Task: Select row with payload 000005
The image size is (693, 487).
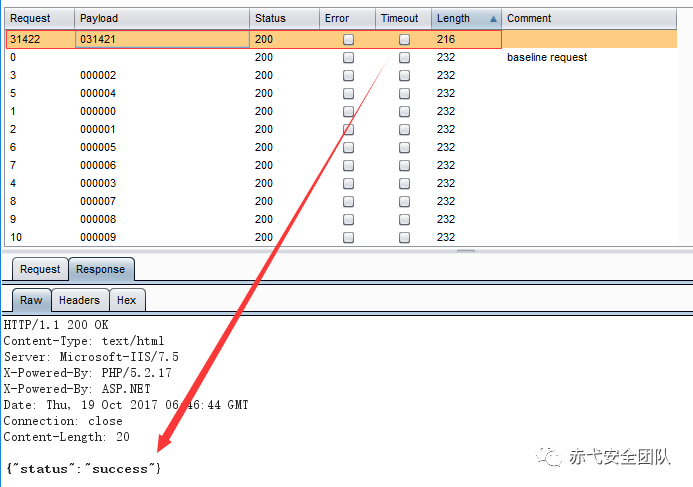Action: coord(340,147)
